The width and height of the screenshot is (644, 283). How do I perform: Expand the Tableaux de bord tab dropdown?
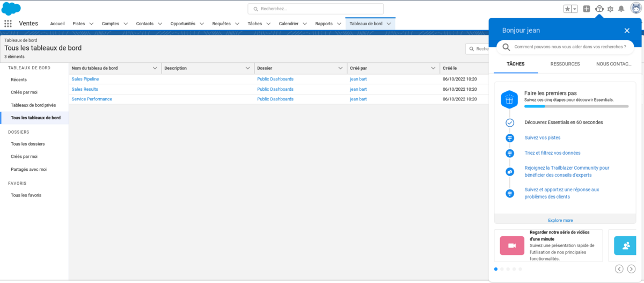pos(389,24)
